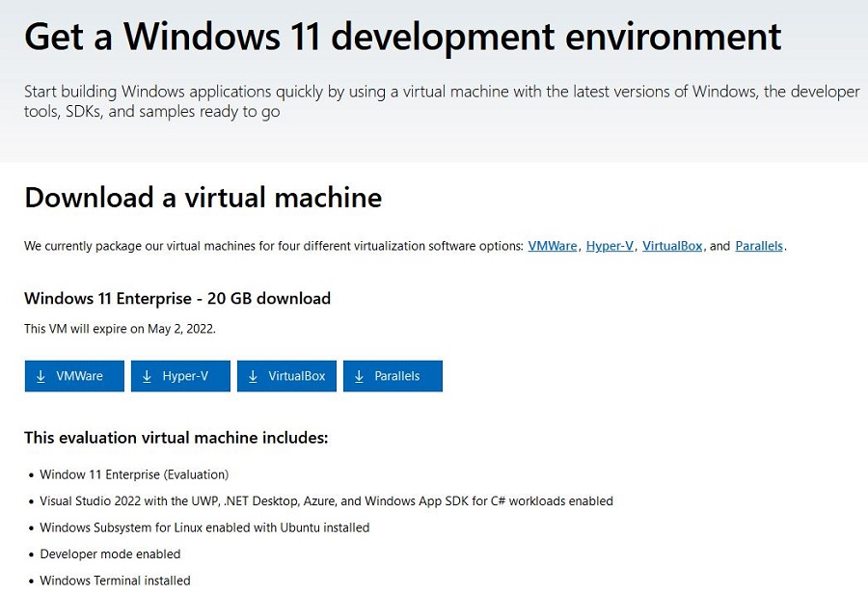Screen dimensions: 868x594
Task: Click 'This VM will expire on May 2, 2022.'
Action: coord(121,329)
